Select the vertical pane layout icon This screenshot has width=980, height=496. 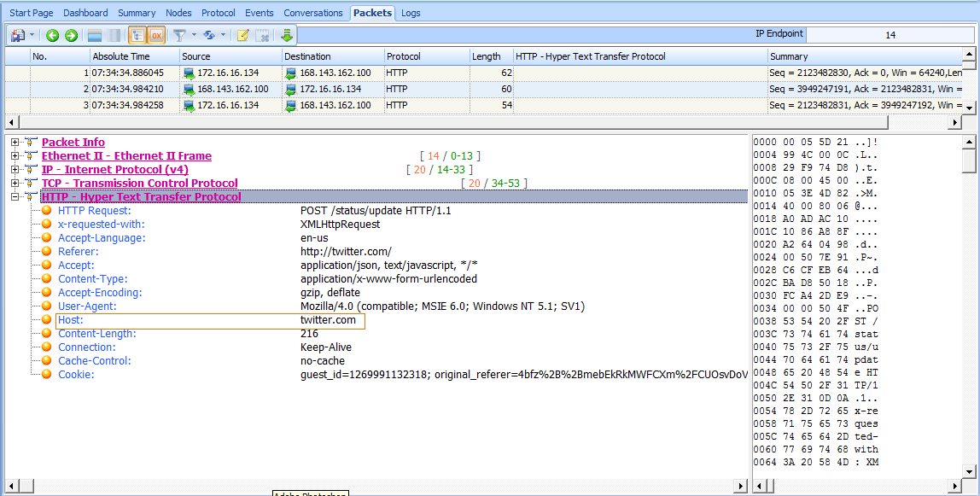pyautogui.click(x=114, y=36)
